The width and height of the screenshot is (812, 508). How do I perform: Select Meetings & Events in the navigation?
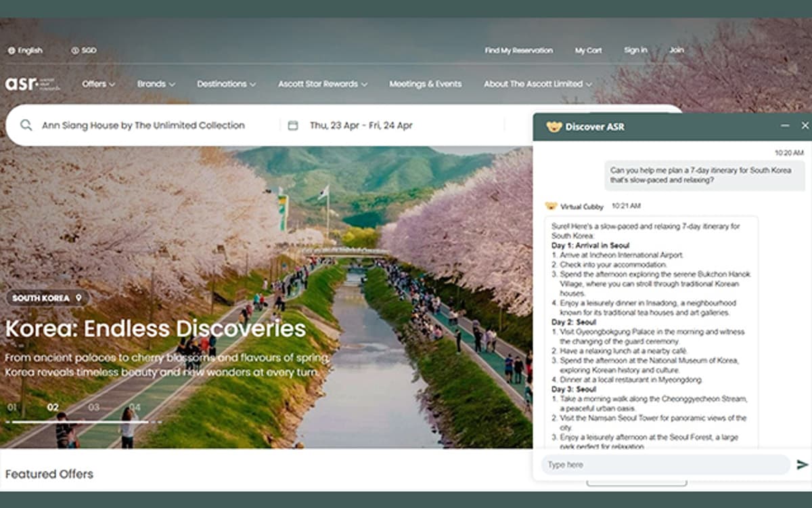pyautogui.click(x=425, y=83)
